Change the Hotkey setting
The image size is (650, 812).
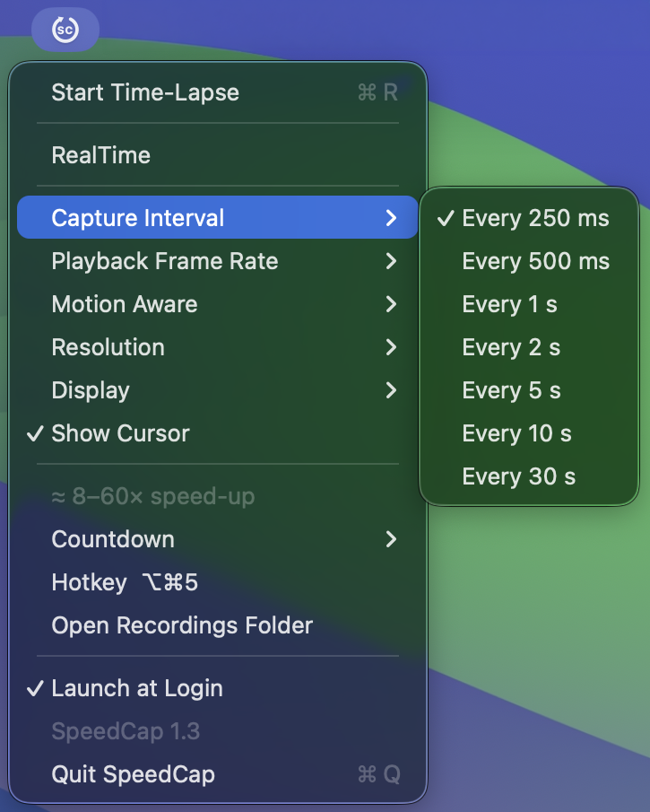coord(217,582)
